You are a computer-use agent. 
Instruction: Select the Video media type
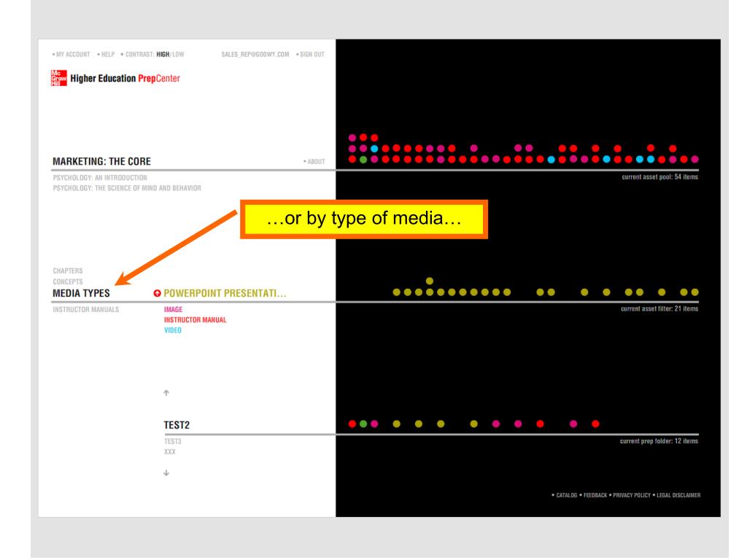[173, 330]
